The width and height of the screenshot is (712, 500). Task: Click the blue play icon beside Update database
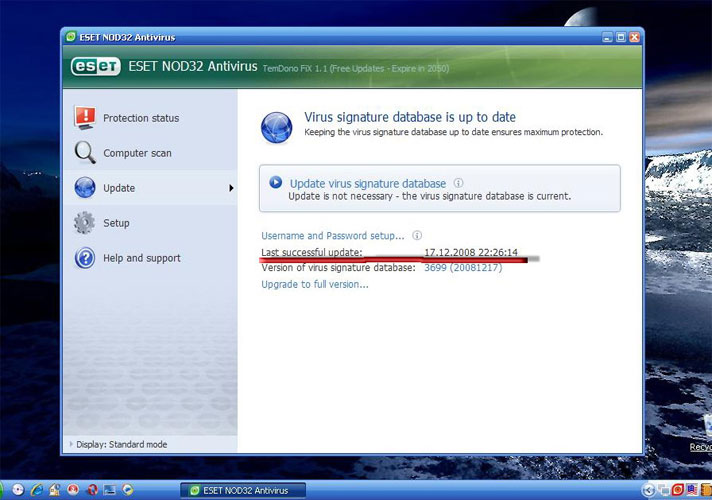click(x=275, y=183)
